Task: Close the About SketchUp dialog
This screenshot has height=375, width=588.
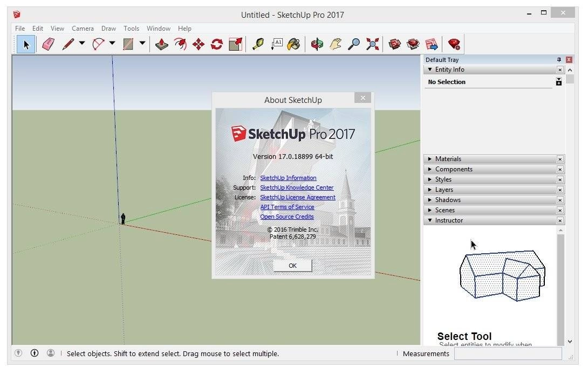Action: click(x=363, y=98)
